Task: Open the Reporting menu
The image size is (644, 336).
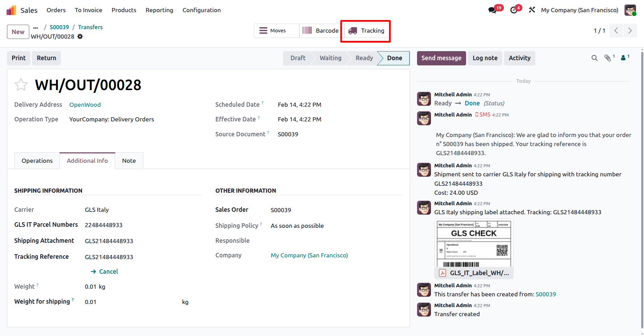Action: 159,10
